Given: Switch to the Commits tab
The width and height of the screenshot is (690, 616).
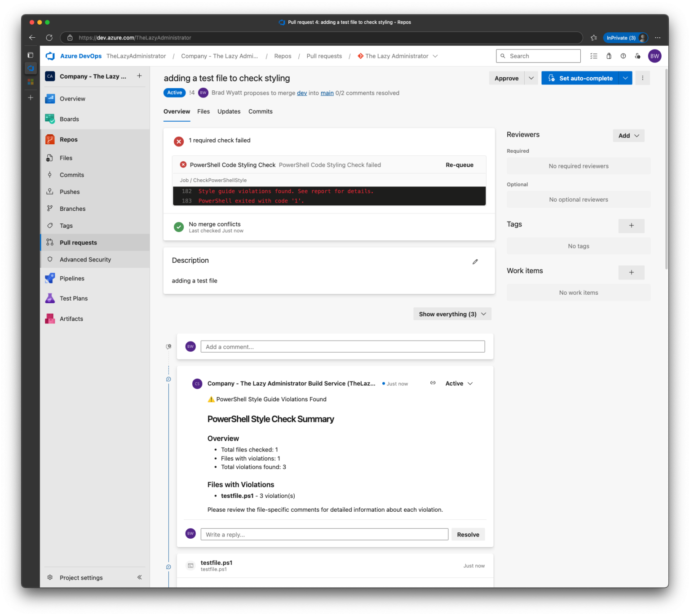Looking at the screenshot, I should click(x=261, y=112).
